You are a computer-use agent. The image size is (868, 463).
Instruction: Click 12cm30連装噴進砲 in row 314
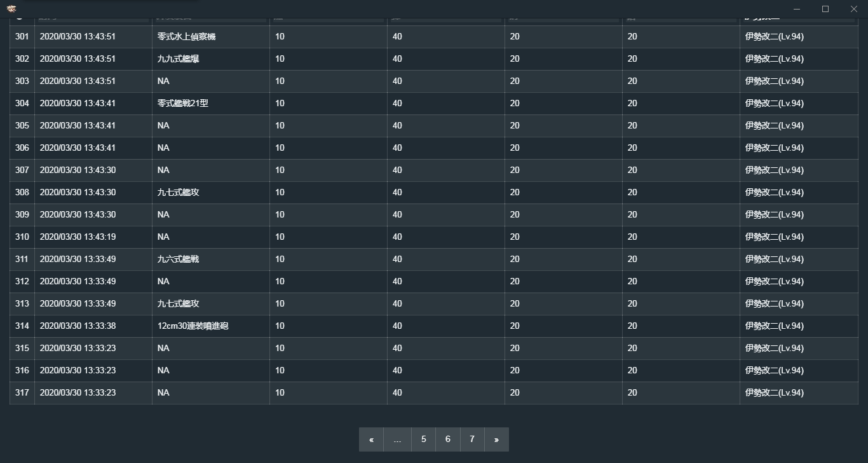pos(193,326)
